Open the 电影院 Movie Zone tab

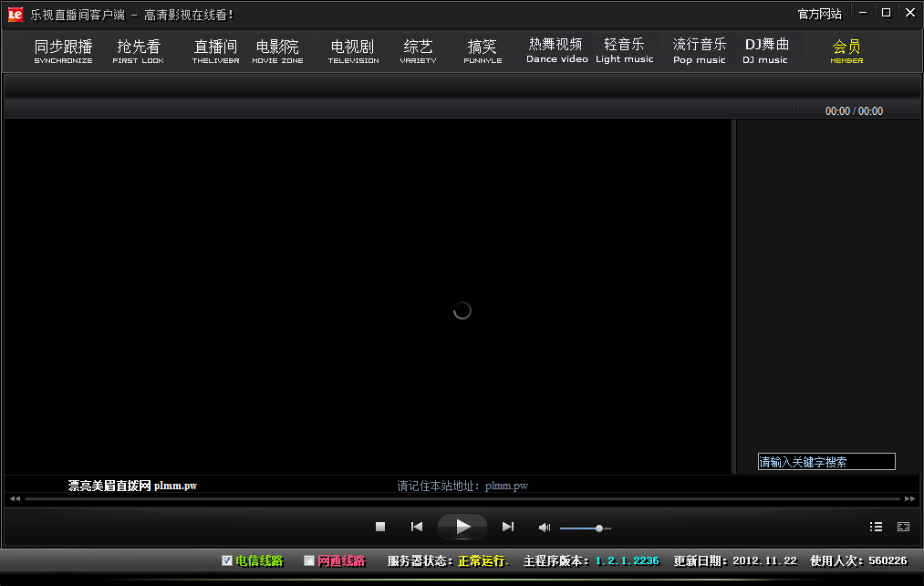278,50
